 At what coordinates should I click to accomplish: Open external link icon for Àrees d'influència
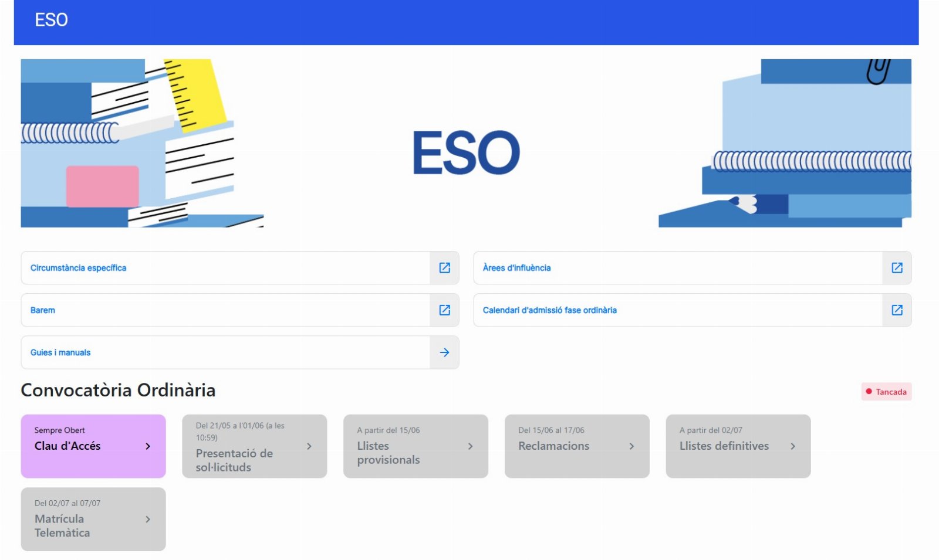pos(897,267)
